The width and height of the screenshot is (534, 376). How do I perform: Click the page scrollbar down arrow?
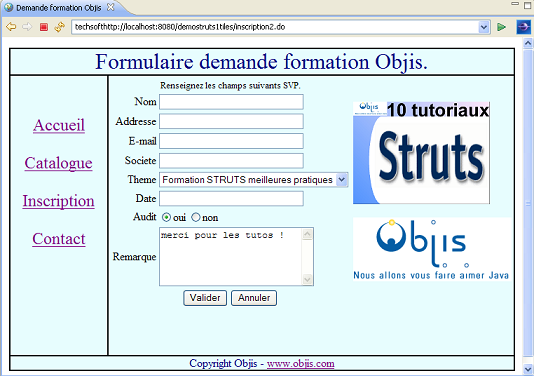point(528,368)
